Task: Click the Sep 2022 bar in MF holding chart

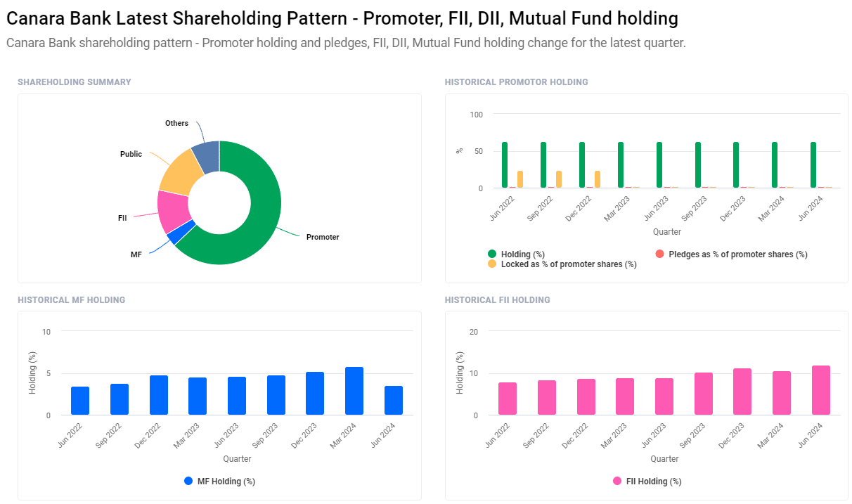Action: coord(120,399)
